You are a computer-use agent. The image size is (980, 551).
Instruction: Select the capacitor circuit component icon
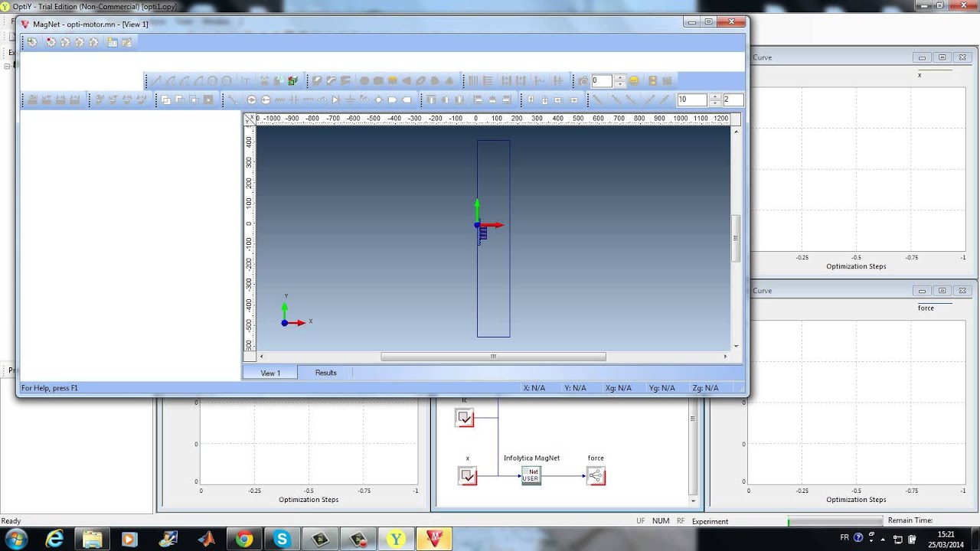tap(294, 100)
